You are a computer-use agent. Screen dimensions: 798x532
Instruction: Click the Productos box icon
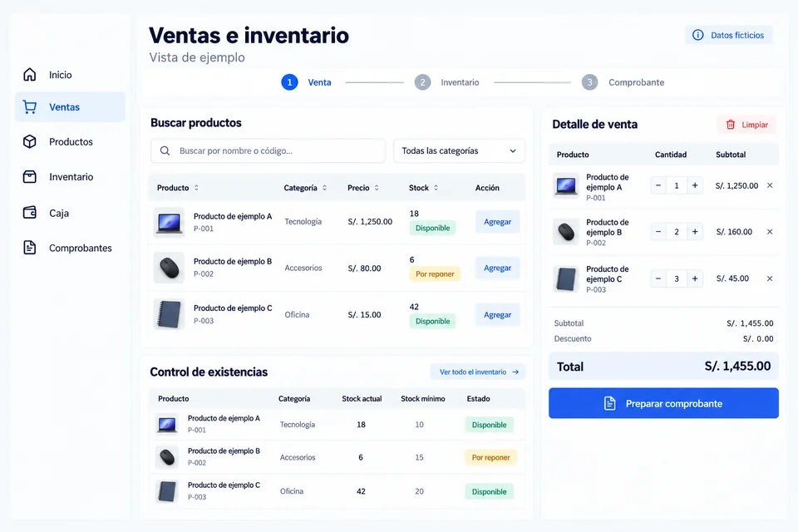[30, 141]
